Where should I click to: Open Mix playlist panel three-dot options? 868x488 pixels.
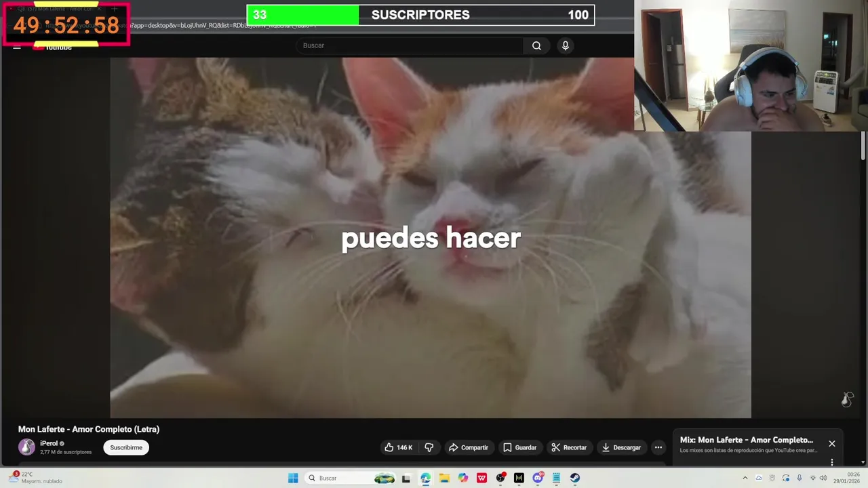point(832,462)
